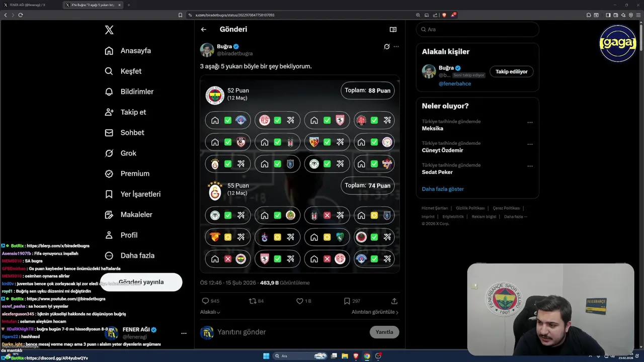644x362 pixels.
Task: Expand the Alakalı sort dropdown
Action: point(210,312)
